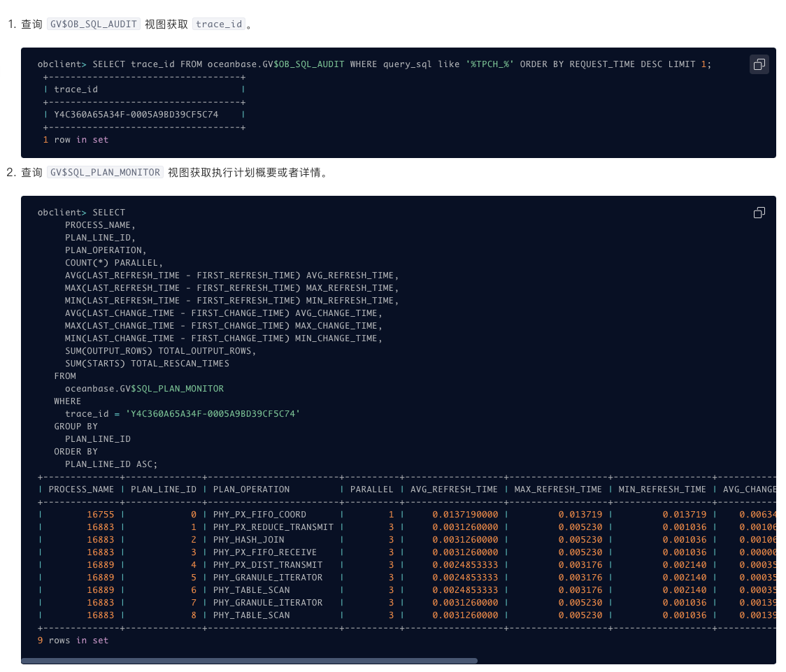Click the PHY_PX_DIST_TRANSMIT operation cell
The height and width of the screenshot is (672, 786).
268,565
